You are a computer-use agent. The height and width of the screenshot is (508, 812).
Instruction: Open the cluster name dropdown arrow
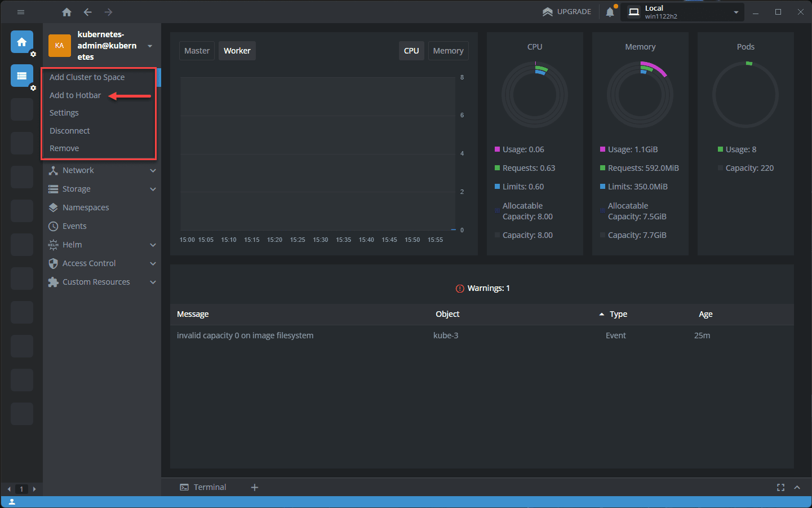[150, 46]
